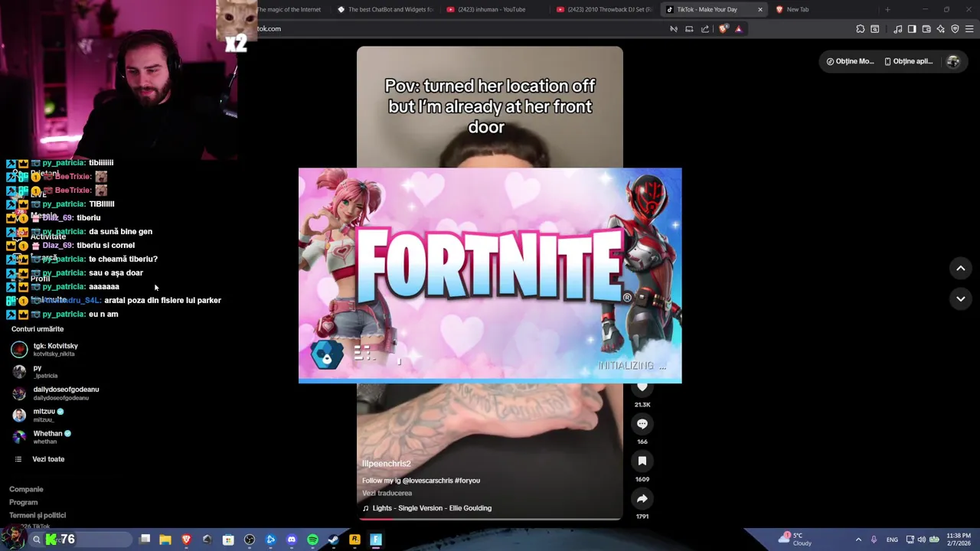Open File Explorer from the taskbar
980x551 pixels.
(x=165, y=540)
